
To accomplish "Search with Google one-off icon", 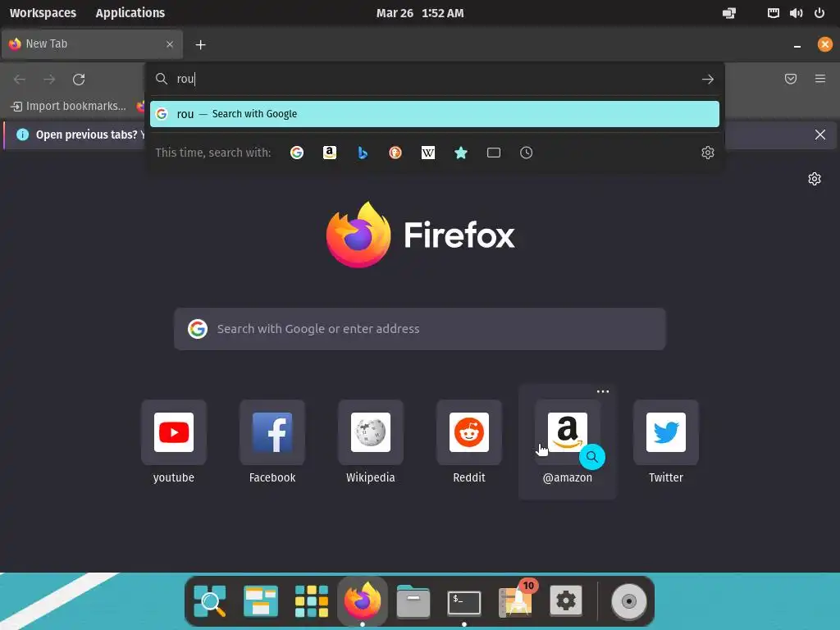I will pyautogui.click(x=297, y=153).
